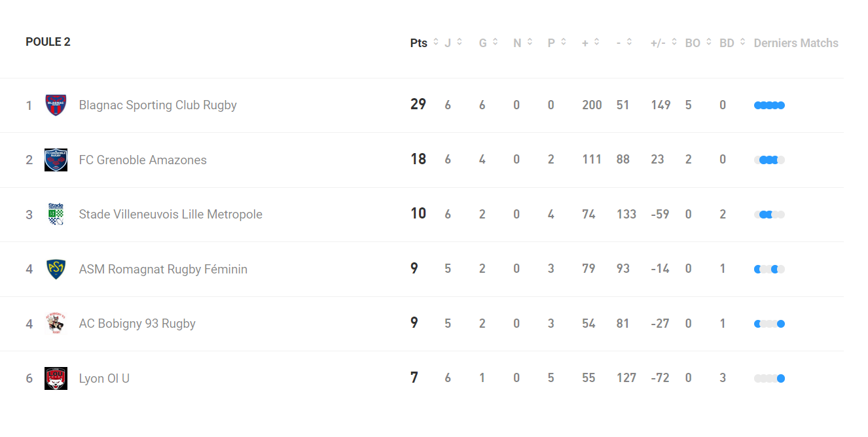The height and width of the screenshot is (437, 868).
Task: Open the FC Grenoble Amazones team link
Action: pyautogui.click(x=143, y=160)
